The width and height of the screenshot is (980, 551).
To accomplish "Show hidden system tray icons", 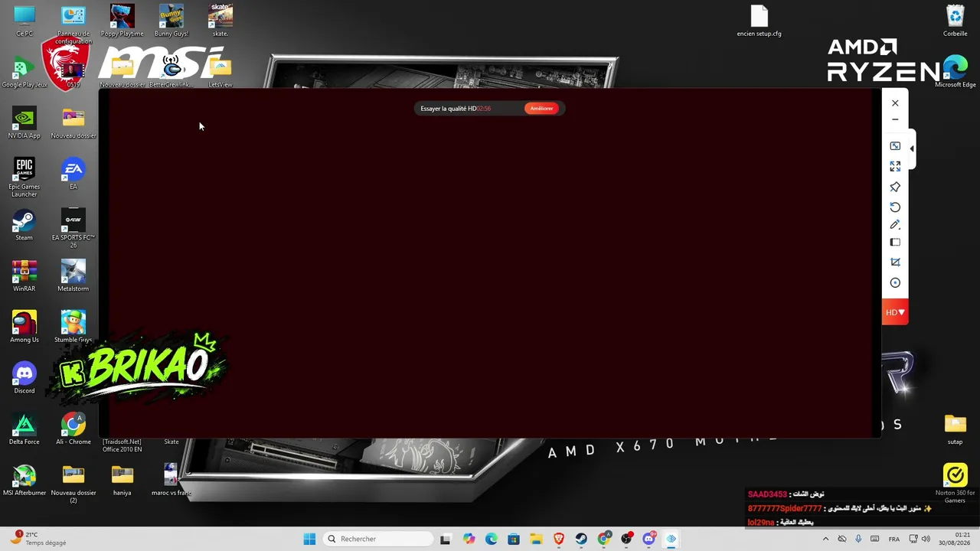I will pyautogui.click(x=825, y=539).
